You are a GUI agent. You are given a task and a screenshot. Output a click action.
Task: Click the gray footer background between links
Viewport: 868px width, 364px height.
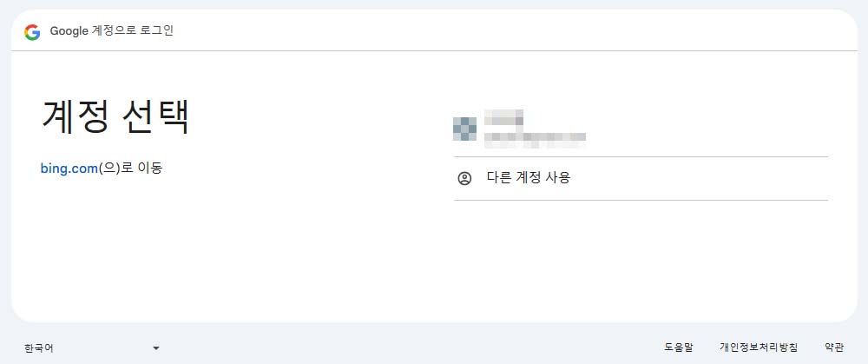pos(410,348)
